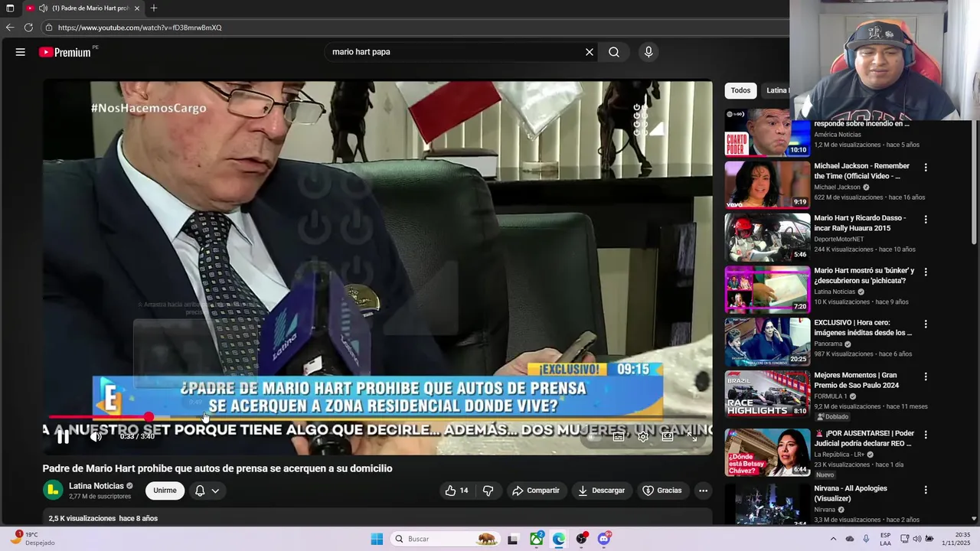Open Mejores Momentos Gran Premio thumbnail
Image resolution: width=980 pixels, height=551 pixels.
click(x=767, y=394)
